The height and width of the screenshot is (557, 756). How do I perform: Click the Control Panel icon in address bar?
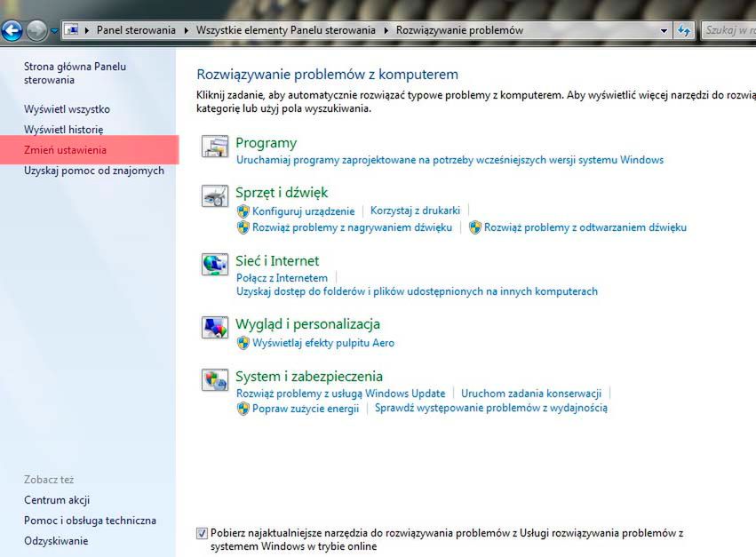[x=72, y=30]
